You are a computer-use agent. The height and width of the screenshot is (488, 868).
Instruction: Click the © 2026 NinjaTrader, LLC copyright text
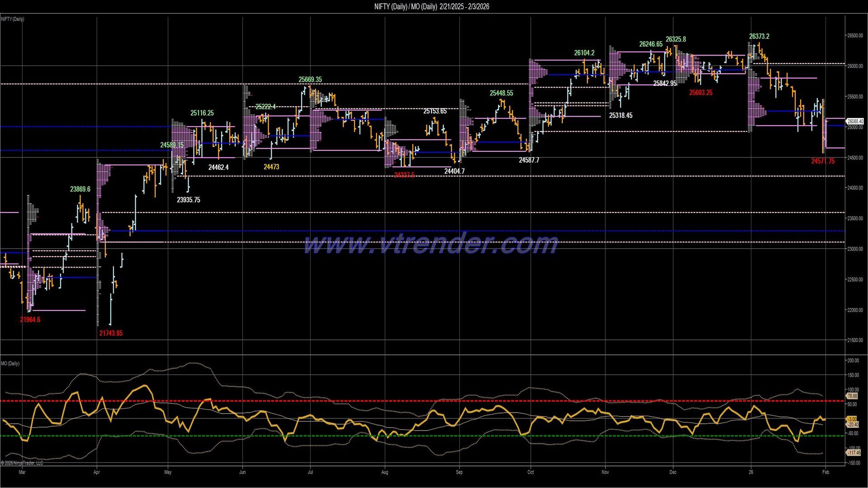[23, 463]
